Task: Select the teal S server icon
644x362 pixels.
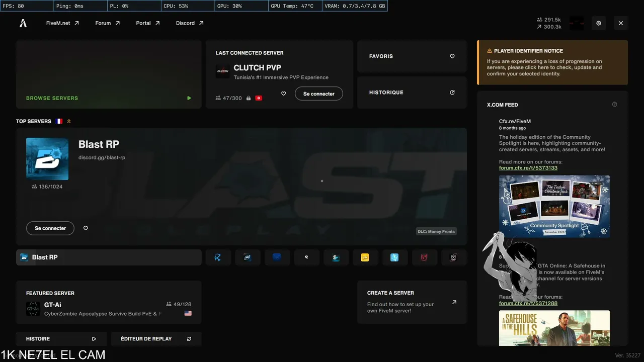Action: click(336, 257)
